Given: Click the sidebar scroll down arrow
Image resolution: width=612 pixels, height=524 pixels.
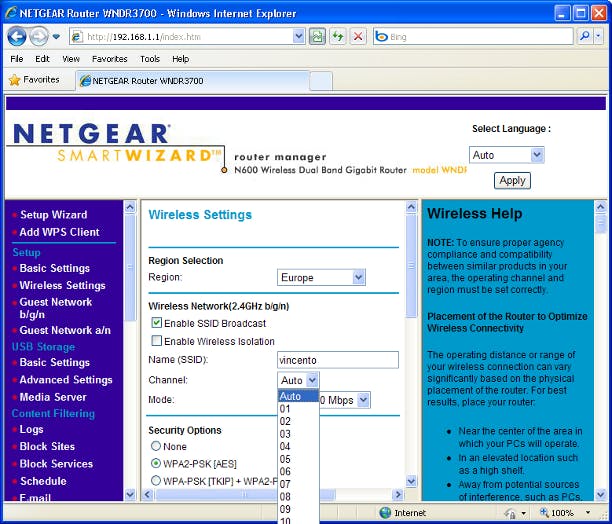Looking at the screenshot, I should pyautogui.click(x=130, y=494).
